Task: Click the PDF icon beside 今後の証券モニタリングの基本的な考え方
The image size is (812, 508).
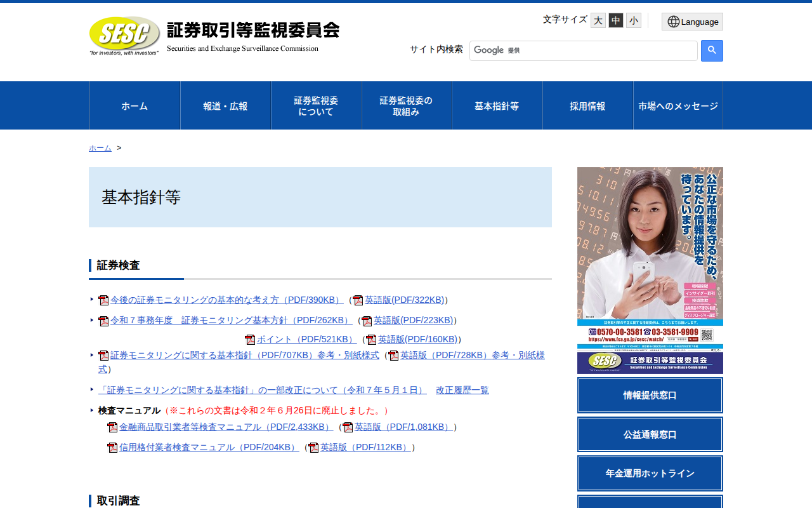Action: 103,299
